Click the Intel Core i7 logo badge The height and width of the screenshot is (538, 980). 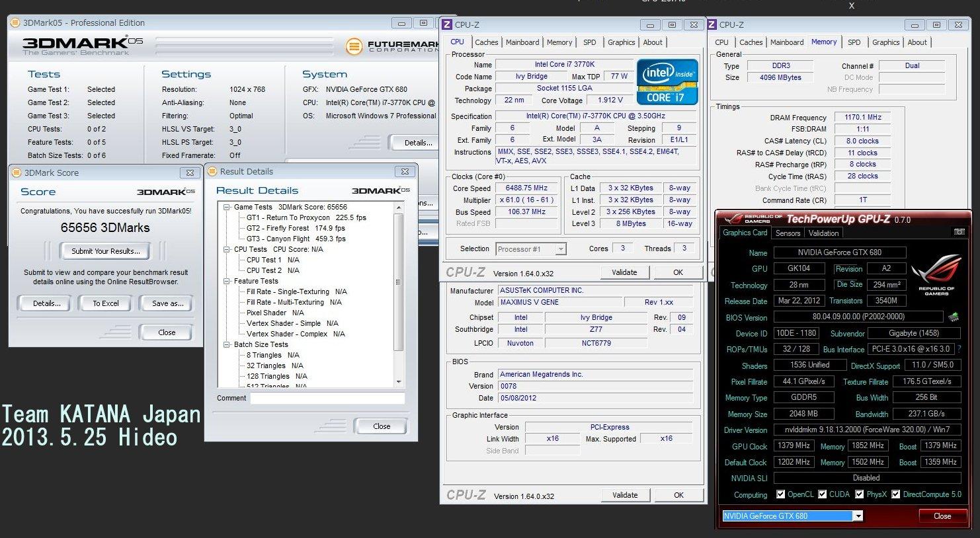click(x=667, y=83)
